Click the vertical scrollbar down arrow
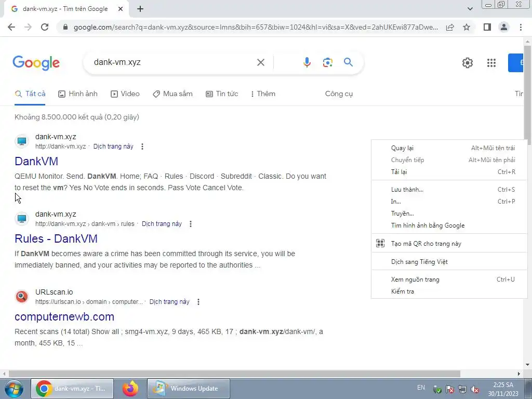The height and width of the screenshot is (399, 532). point(527,365)
